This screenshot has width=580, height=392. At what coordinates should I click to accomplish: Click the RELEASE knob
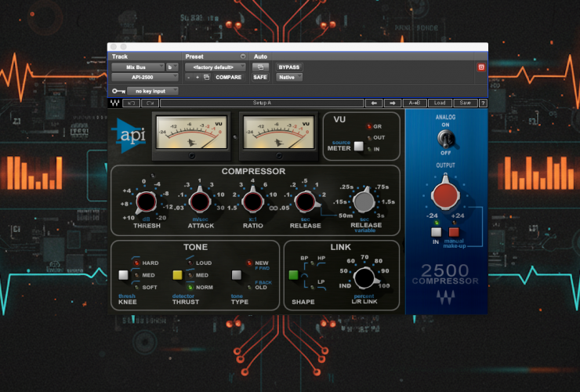pyautogui.click(x=306, y=201)
